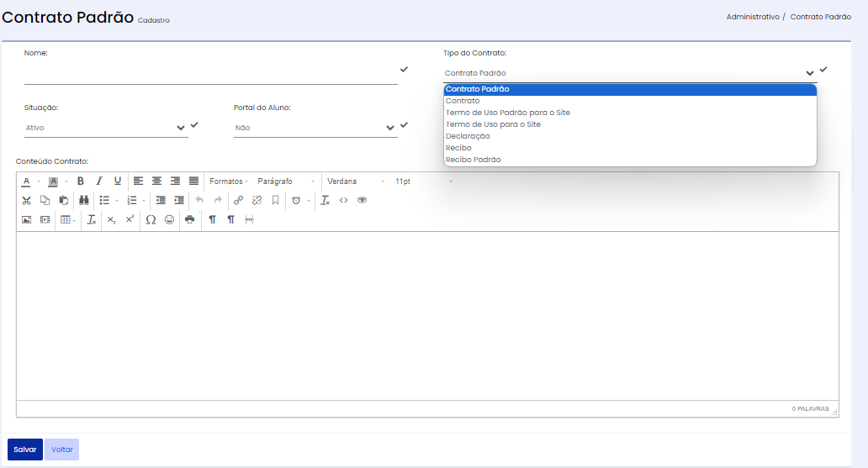Screen dimensions: 868x468
Task: Open the table insert menu
Action: click(67, 219)
